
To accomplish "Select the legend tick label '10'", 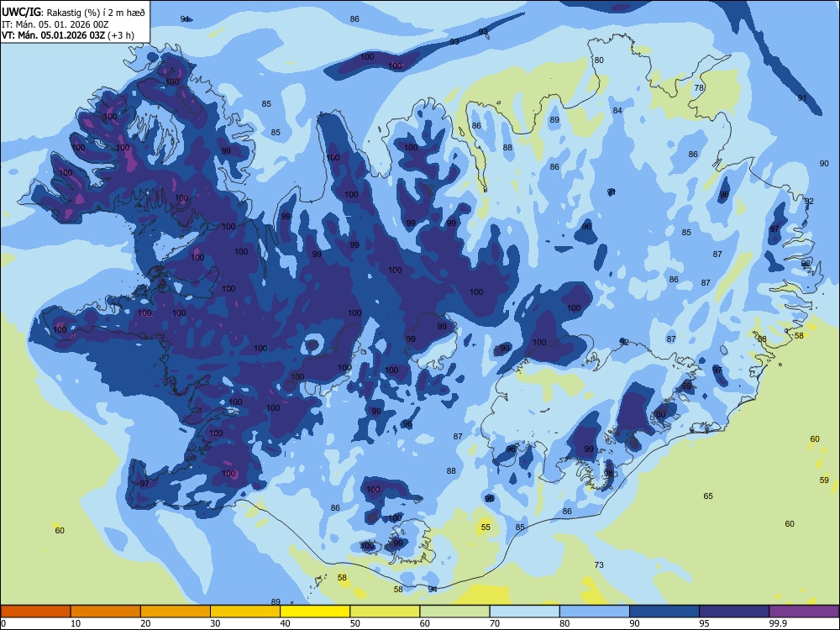I will [x=76, y=623].
